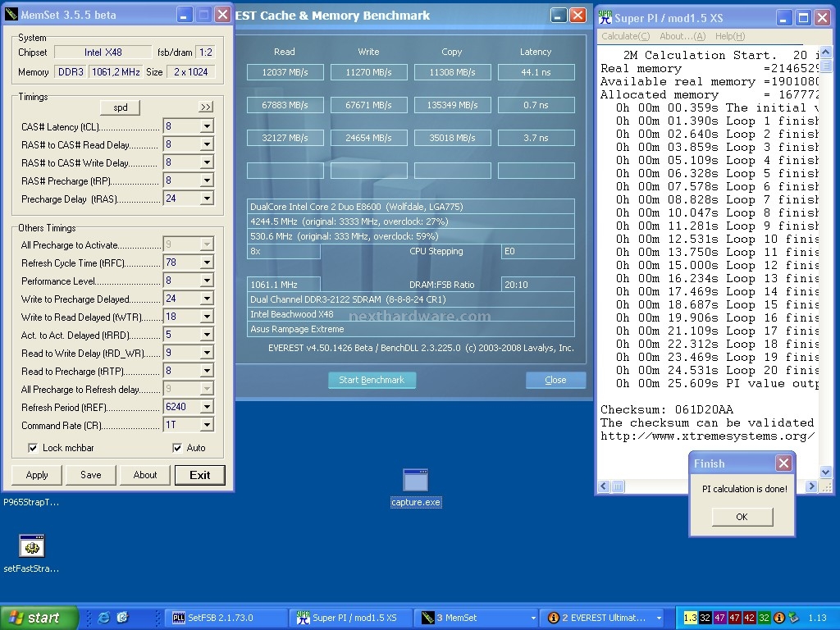The width and height of the screenshot is (840, 630).
Task: Click the Internet Explorer quick launch icon
Action: click(x=104, y=618)
